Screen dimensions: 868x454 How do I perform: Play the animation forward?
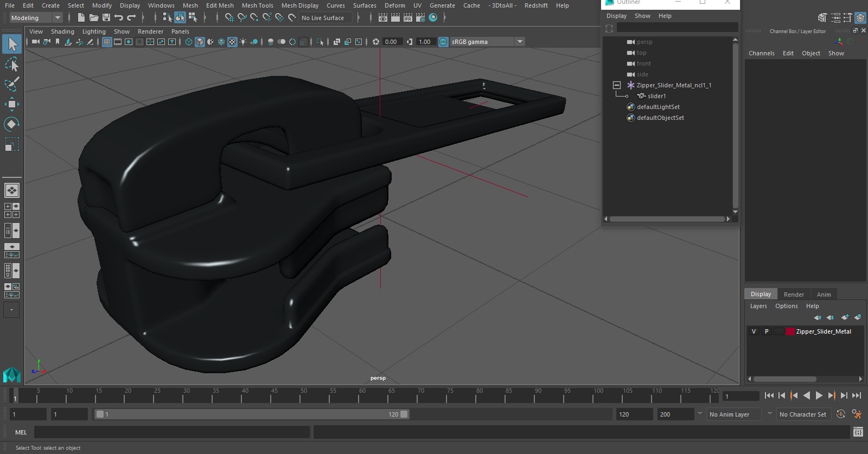(819, 396)
